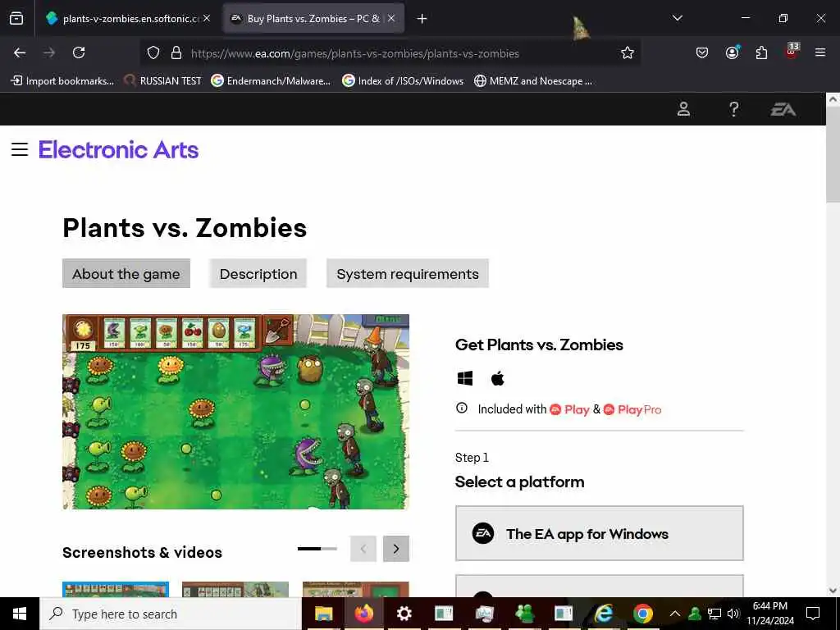Open the Index of /ISOs/Windows bookmark
Viewport: 840px width, 630px height.
(403, 81)
